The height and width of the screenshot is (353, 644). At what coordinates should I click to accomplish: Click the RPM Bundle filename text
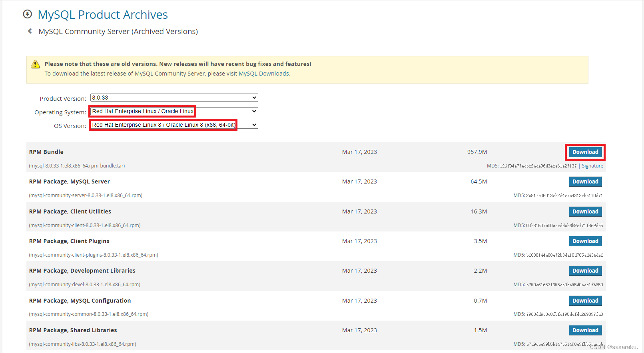(77, 166)
